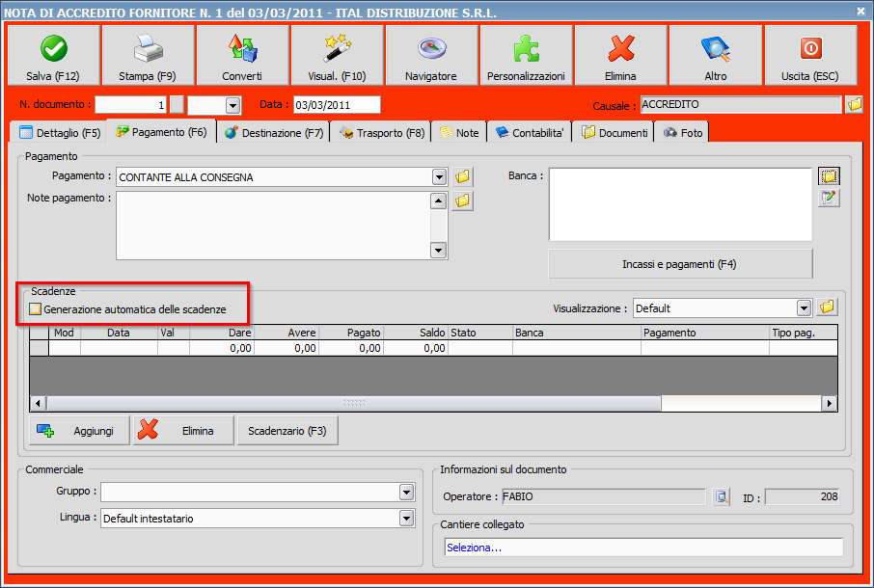Delete the document using toolbar Elimina
Viewport: 874px width, 588px height.
click(621, 55)
